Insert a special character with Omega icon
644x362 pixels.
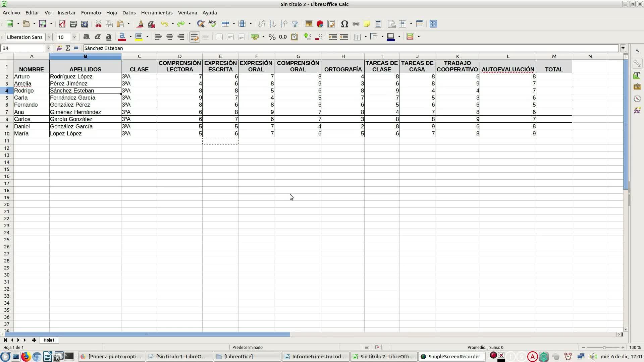[344, 24]
